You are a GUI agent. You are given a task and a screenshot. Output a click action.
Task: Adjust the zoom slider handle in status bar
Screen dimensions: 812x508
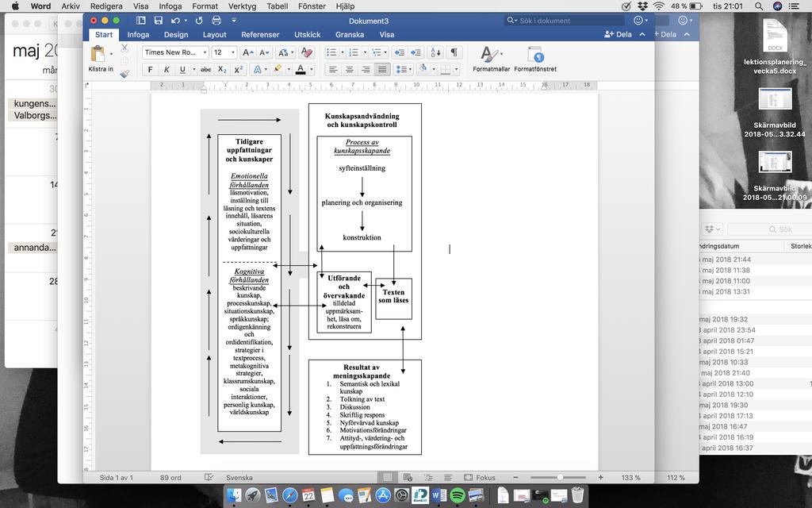[561, 477]
